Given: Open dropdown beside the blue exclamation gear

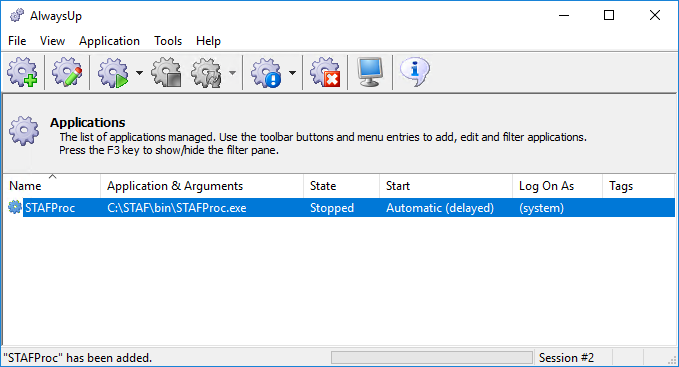Looking at the screenshot, I should pyautogui.click(x=292, y=73).
